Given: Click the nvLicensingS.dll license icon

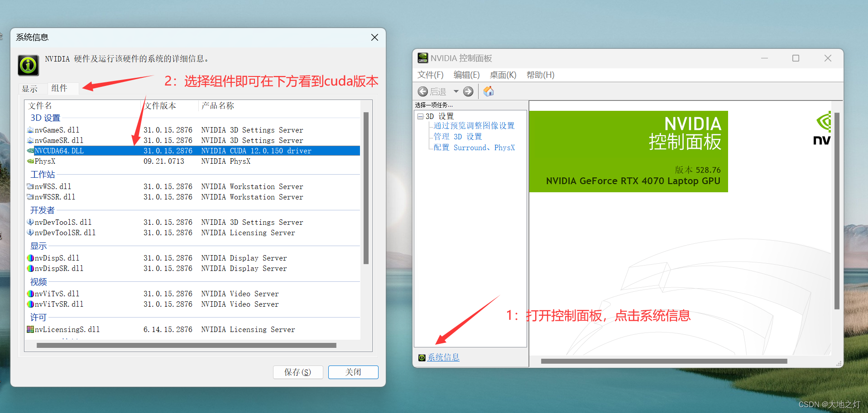Looking at the screenshot, I should [x=30, y=329].
